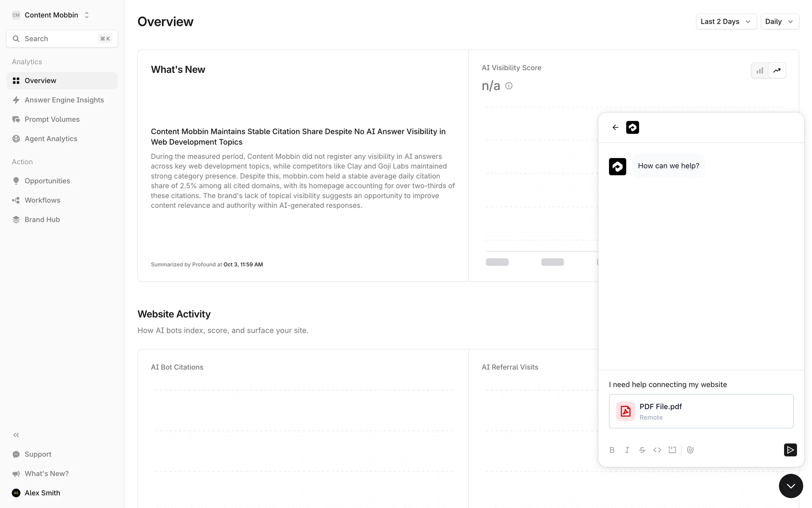Click the bold formatting icon in chat

(x=612, y=450)
